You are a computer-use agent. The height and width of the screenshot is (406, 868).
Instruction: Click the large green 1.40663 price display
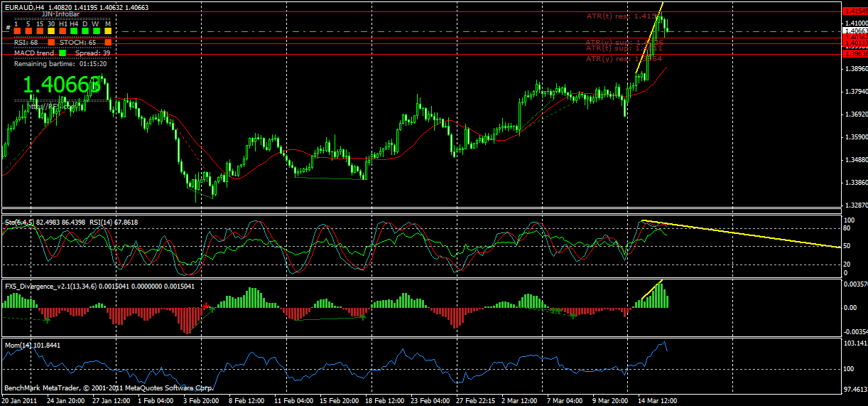61,85
